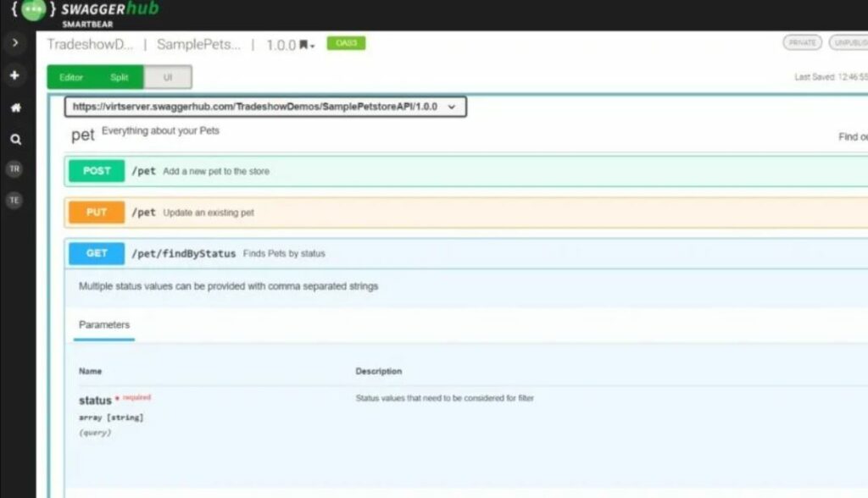Click the 'array [string]' type text
The height and width of the screenshot is (498, 868).
click(x=111, y=418)
